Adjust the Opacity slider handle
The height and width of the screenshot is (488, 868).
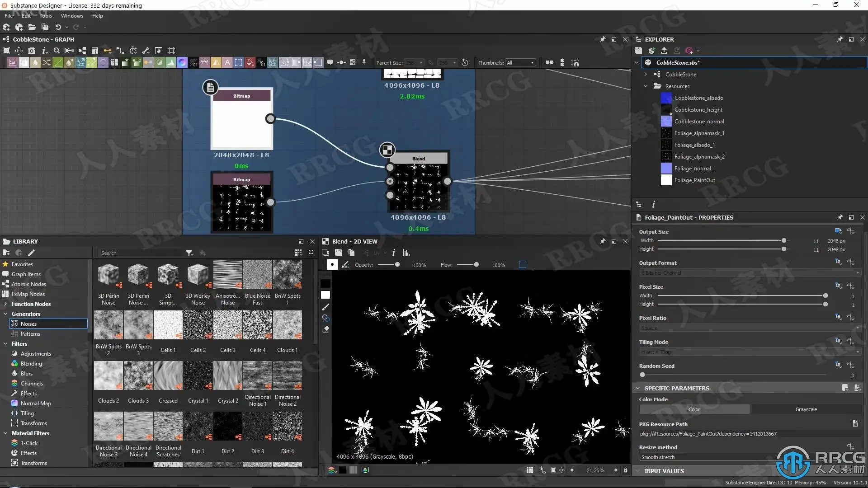(397, 265)
